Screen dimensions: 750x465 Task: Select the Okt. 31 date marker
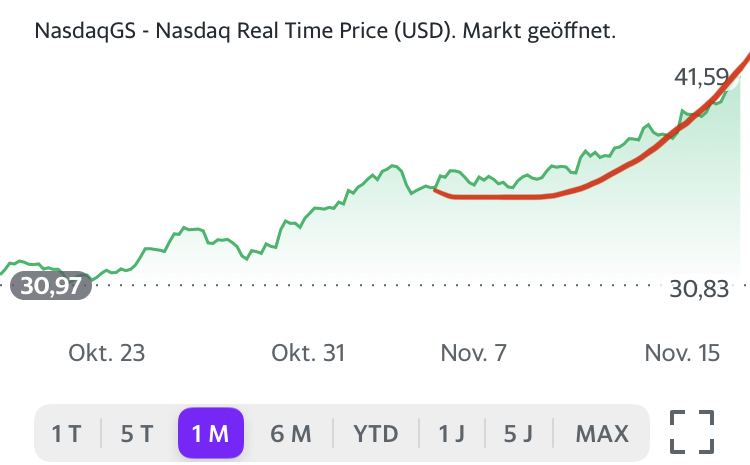click(x=308, y=353)
